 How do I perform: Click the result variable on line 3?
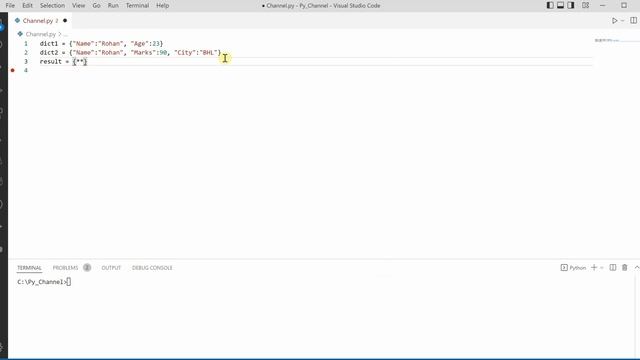tap(51, 62)
